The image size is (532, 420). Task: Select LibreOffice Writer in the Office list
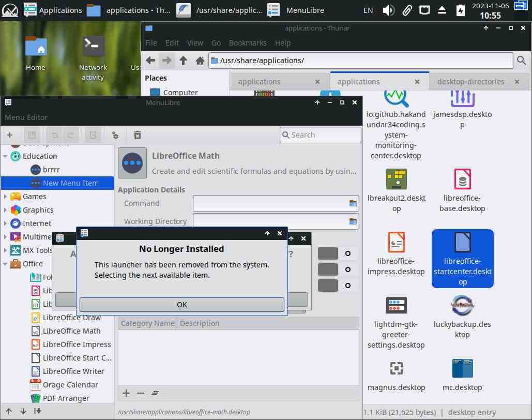[73, 371]
